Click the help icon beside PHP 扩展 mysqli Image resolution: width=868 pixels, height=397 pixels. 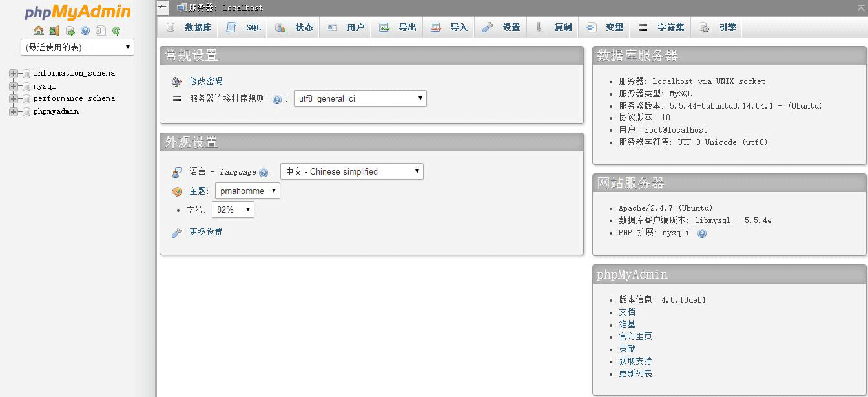(x=701, y=233)
